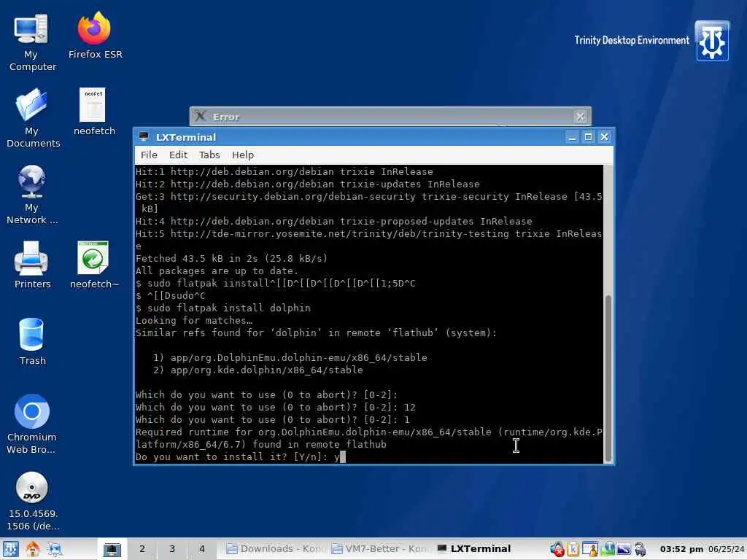Click the LXTerminal vertical scrollbar thumb
The width and height of the screenshot is (747, 560).
608,378
